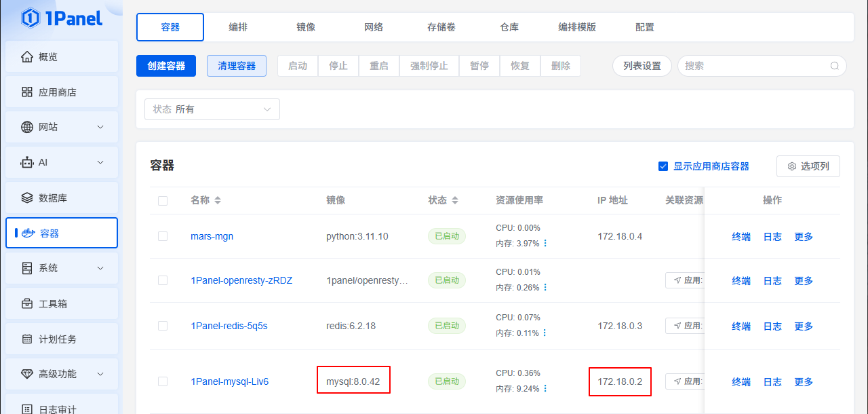Click the 清理容器 button
This screenshot has height=414, width=868.
(237, 66)
